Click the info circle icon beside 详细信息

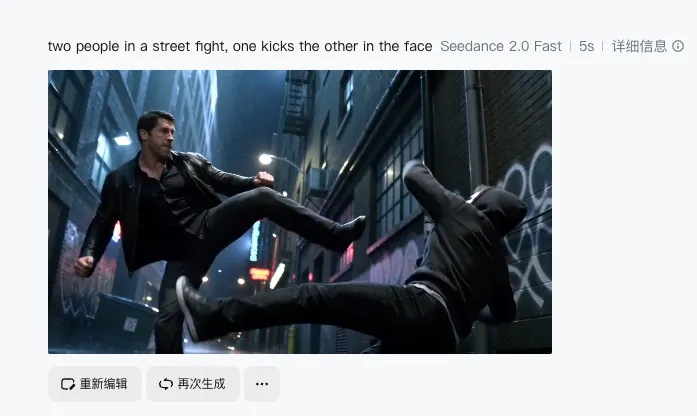click(x=678, y=46)
